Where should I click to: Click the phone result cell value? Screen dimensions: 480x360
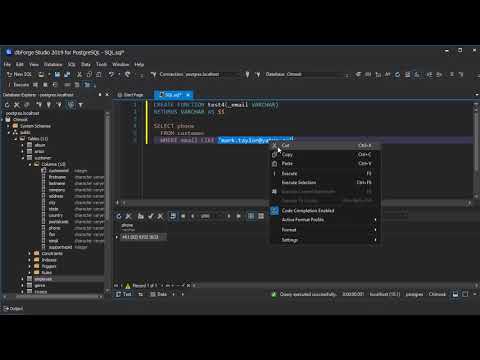143,237
